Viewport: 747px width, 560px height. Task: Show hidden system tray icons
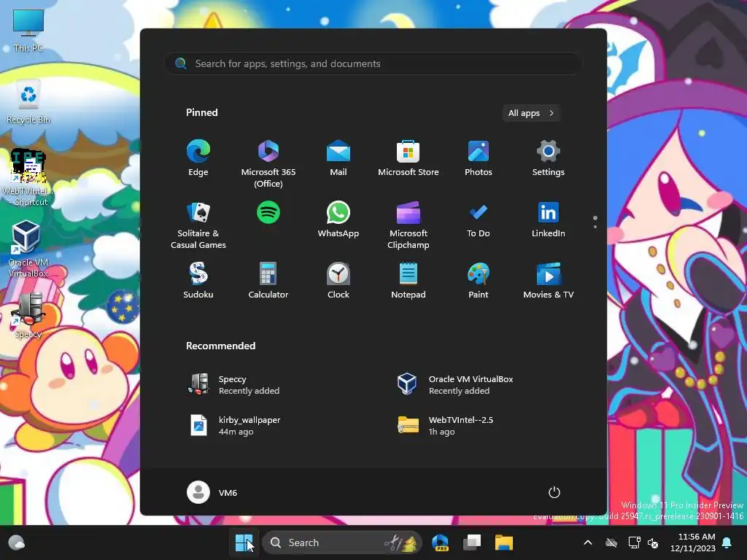pyautogui.click(x=588, y=542)
